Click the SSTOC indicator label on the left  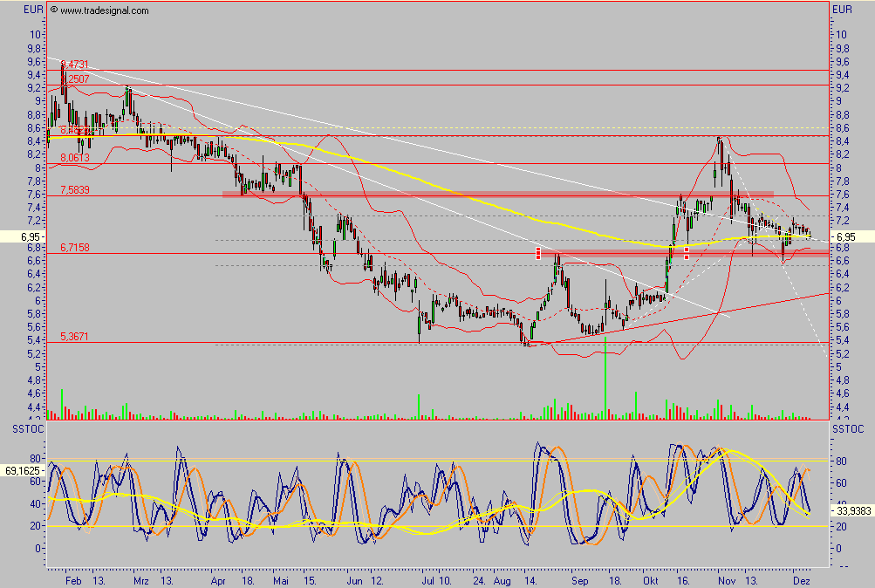coord(24,430)
